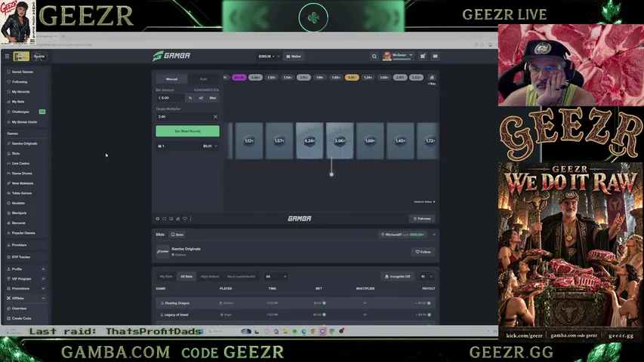Viewport: 644px width, 362px height.
Task: Open RTP Tracker in sidebar
Action: pos(20,257)
